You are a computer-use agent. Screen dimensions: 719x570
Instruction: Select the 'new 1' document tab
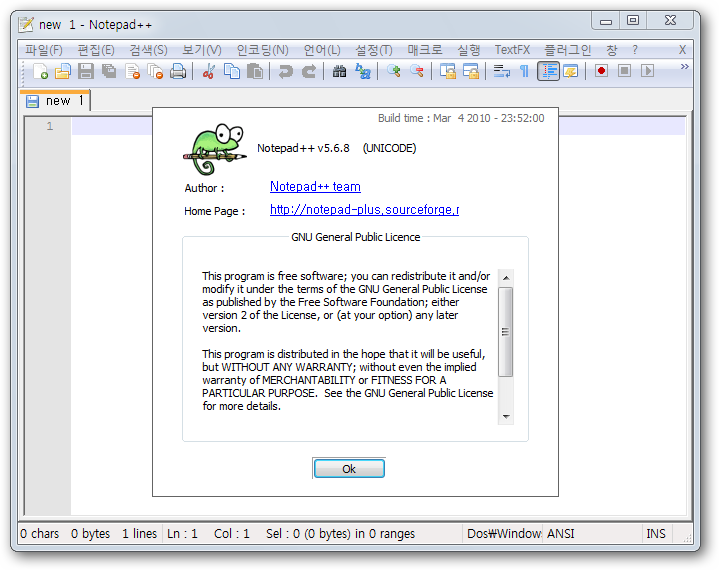pyautogui.click(x=55, y=101)
